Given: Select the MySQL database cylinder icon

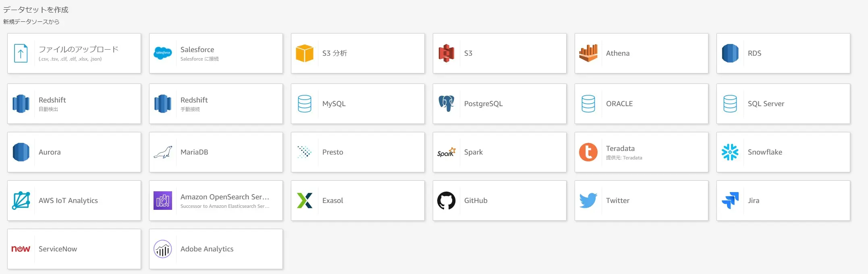Looking at the screenshot, I should 305,104.
